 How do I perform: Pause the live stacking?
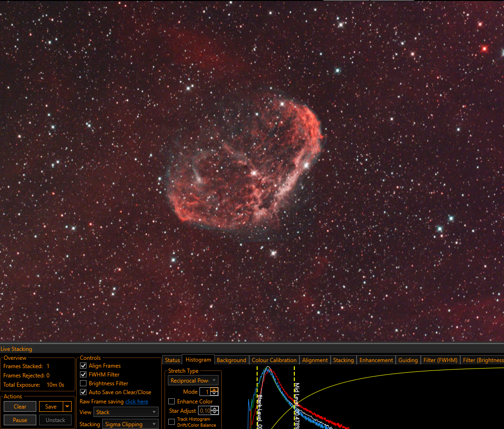pos(20,420)
